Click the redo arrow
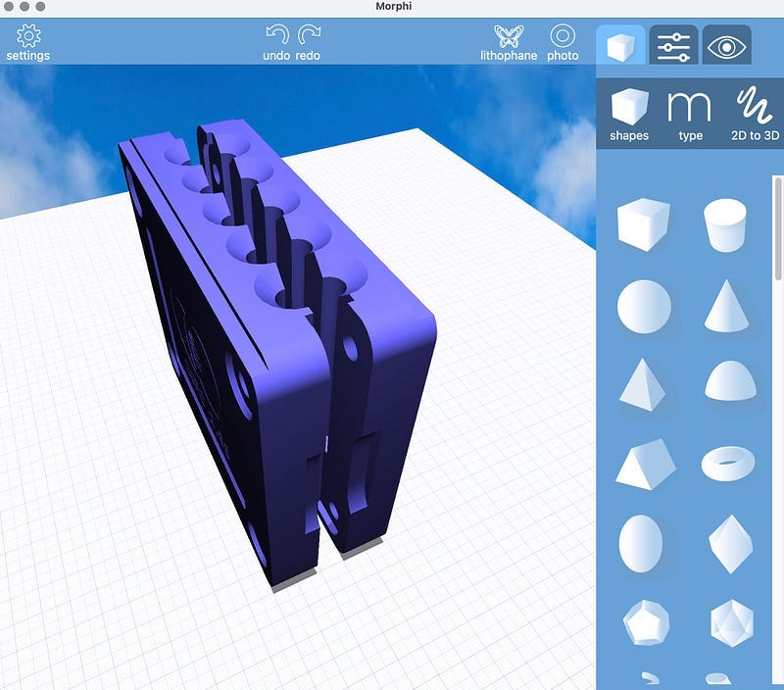This screenshot has height=690, width=784. pyautogui.click(x=308, y=42)
